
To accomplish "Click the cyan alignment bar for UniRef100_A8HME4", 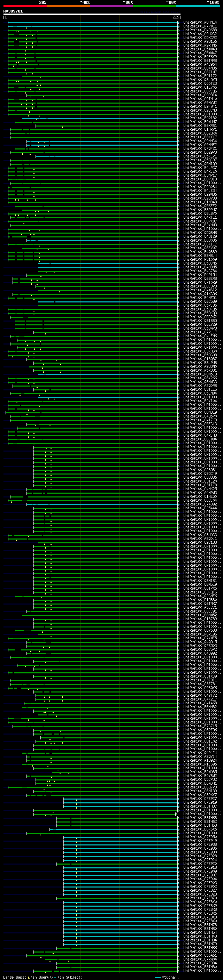I will [93, 23].
